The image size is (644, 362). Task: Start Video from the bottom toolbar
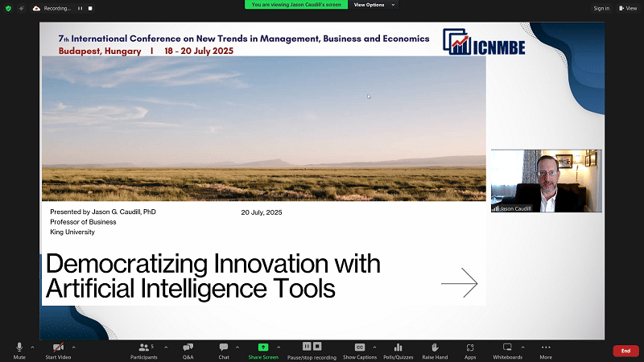click(x=57, y=348)
